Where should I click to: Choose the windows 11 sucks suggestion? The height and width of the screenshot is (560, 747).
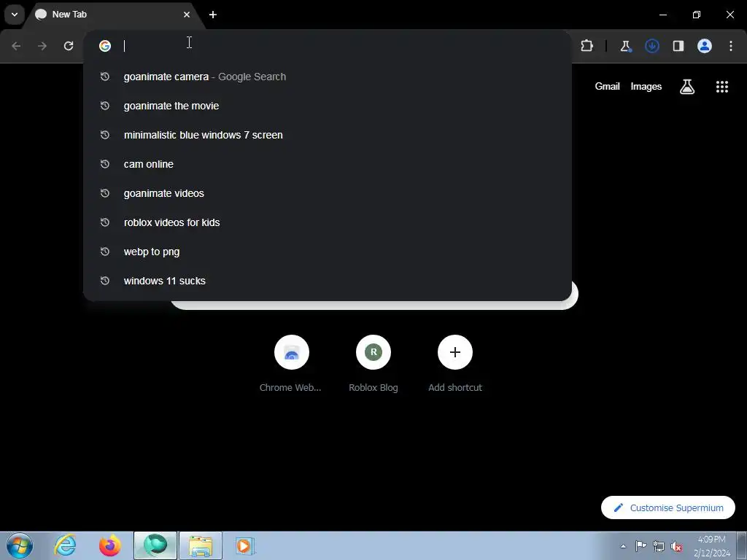tap(328, 281)
